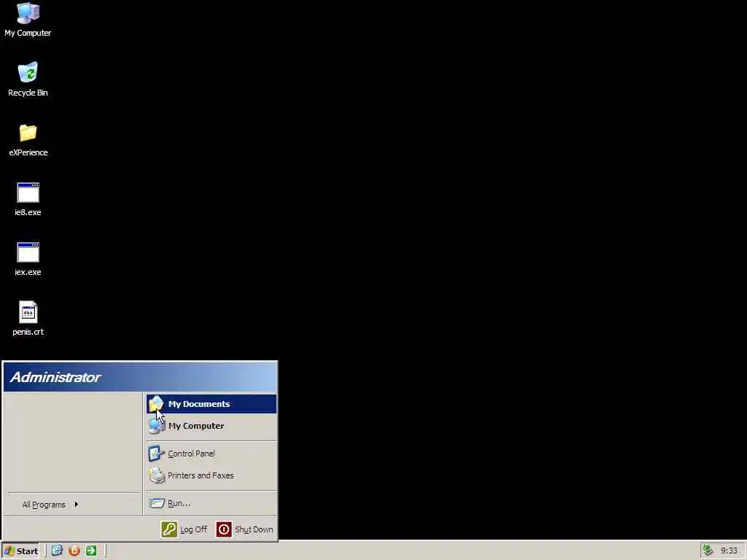Open Control Panel from Start menu
This screenshot has width=747, height=560.
coord(212,454)
